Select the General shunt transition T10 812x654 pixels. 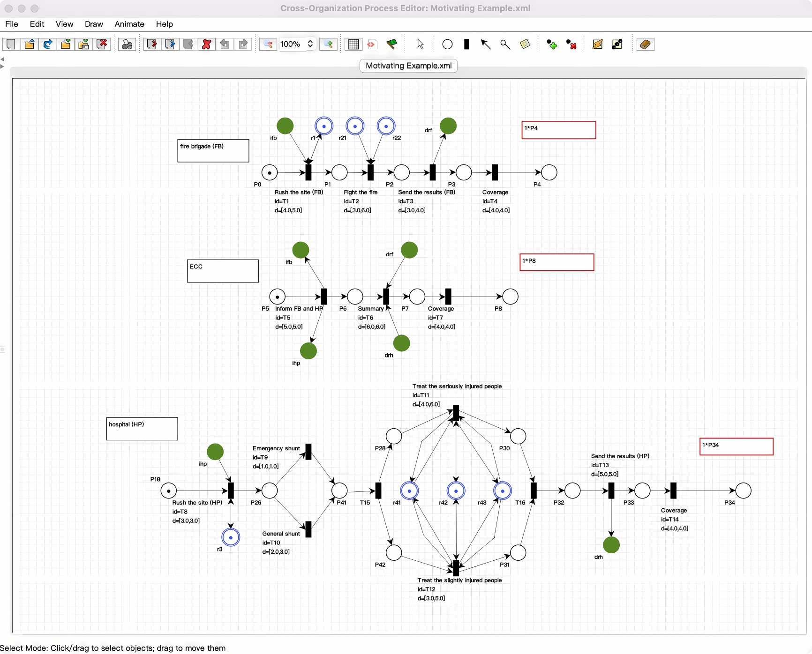tap(308, 529)
